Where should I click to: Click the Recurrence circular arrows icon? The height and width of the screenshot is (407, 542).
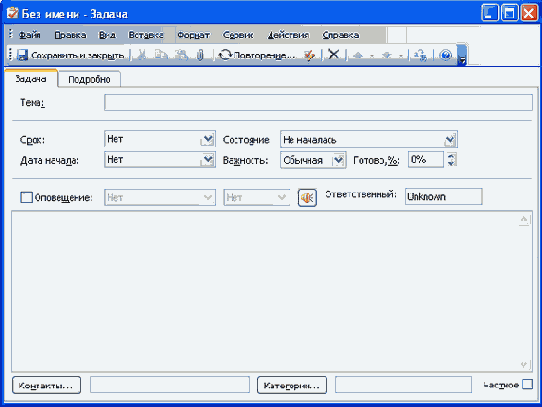point(225,55)
